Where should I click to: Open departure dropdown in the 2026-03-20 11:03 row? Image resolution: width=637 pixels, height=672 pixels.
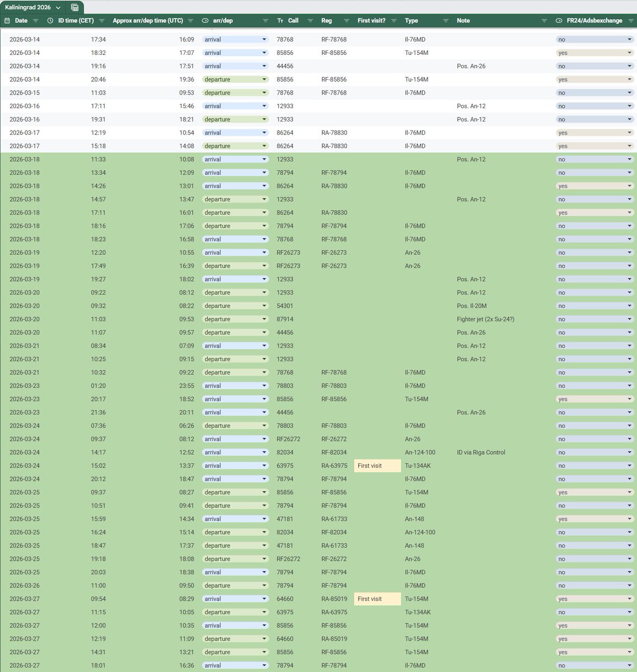click(x=235, y=319)
